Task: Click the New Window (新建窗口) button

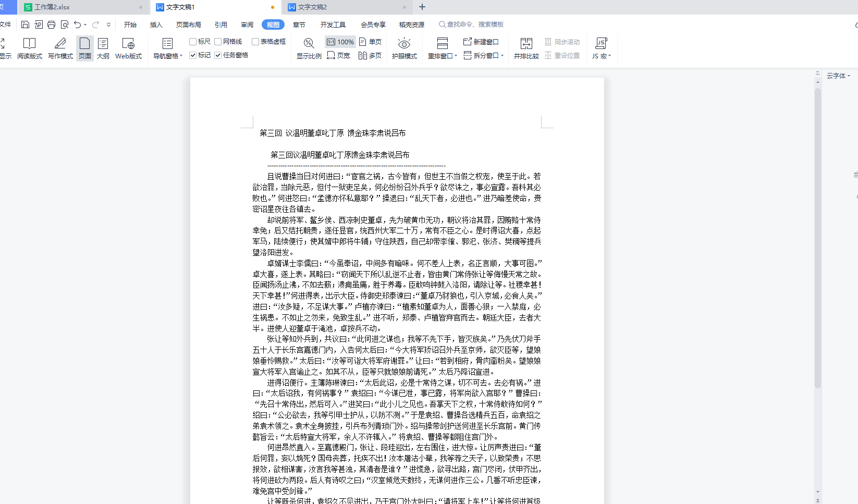Action: pos(481,42)
